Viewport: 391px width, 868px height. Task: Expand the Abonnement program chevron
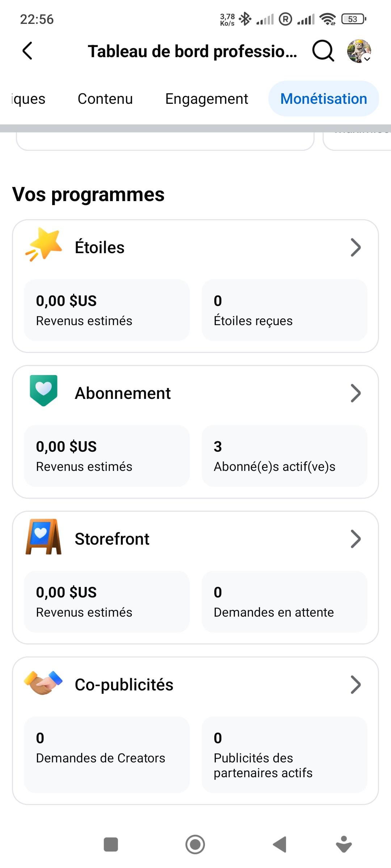point(356,393)
